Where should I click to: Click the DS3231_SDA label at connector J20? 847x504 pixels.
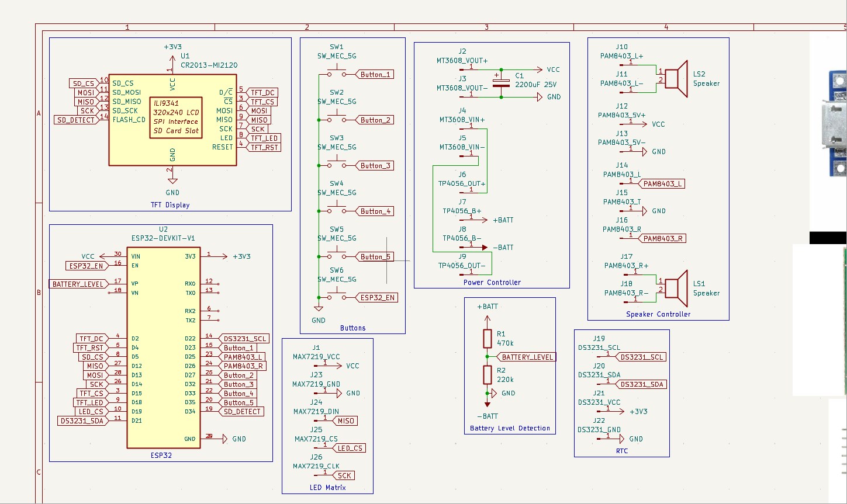coord(641,384)
